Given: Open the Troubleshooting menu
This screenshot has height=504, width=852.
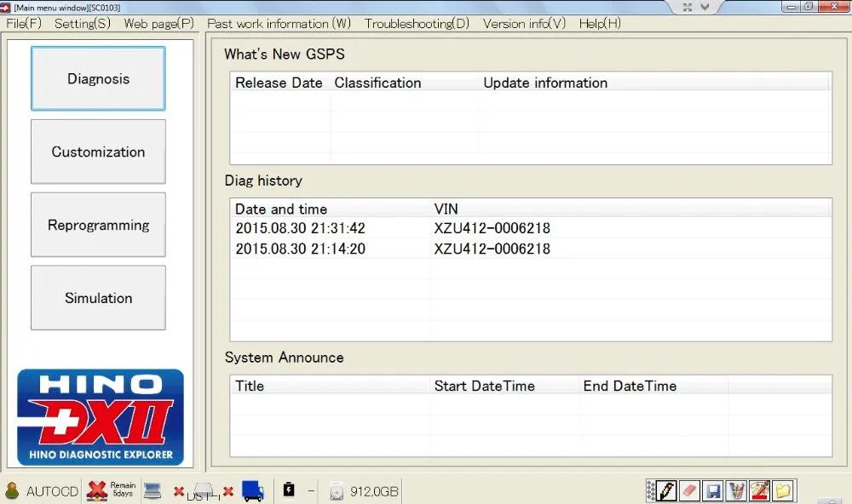Looking at the screenshot, I should (x=417, y=24).
